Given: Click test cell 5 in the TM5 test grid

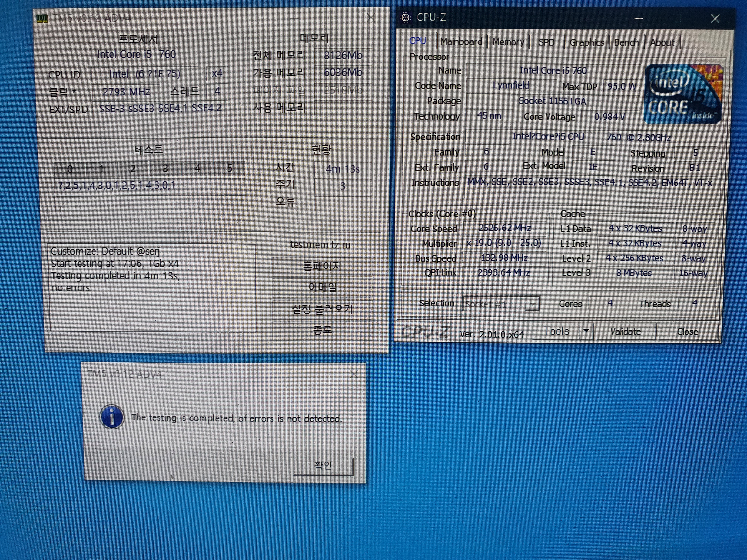Looking at the screenshot, I should point(229,168).
